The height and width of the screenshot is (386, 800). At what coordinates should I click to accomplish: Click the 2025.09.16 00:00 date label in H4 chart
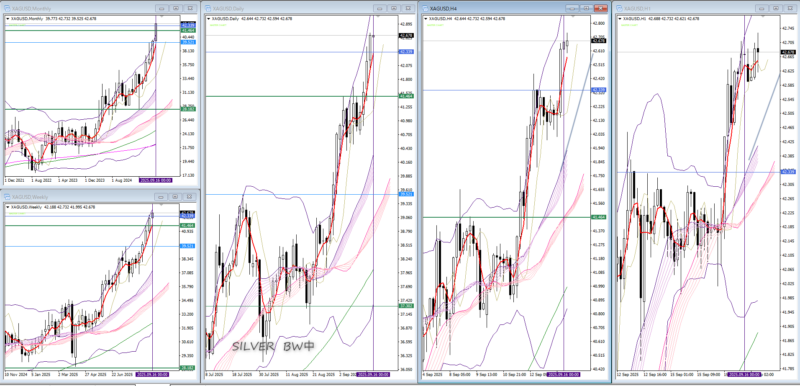(x=563, y=375)
